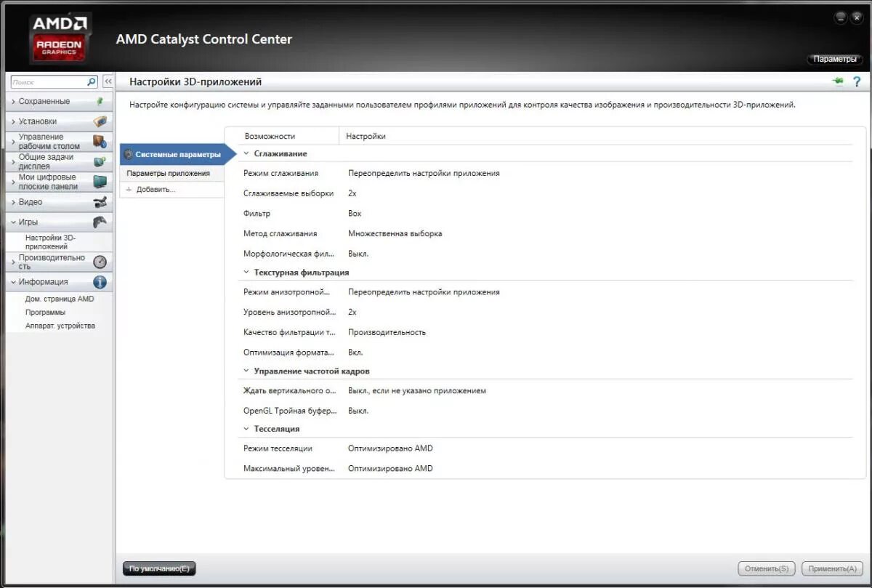Click the performance gauge icon
Viewport: 872px width, 588px height.
click(100, 262)
